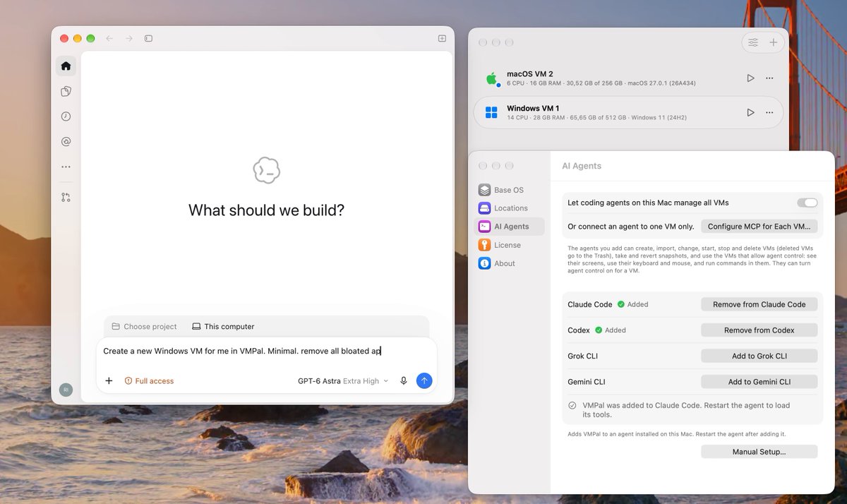Start macOS VM 2 with play button
The height and width of the screenshot is (504, 847).
(x=750, y=78)
